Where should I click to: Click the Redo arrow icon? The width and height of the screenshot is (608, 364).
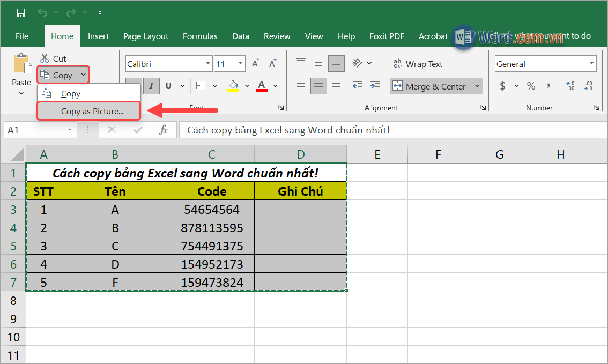(x=71, y=13)
